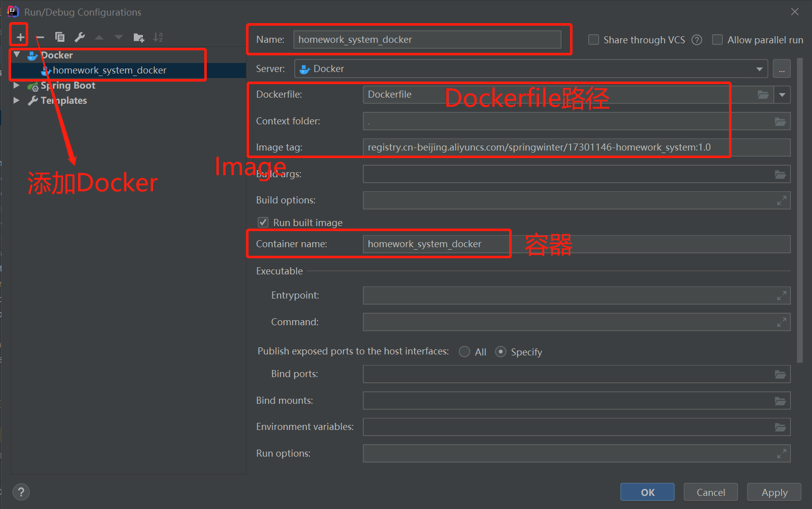Remove the selected configuration

pos(40,37)
